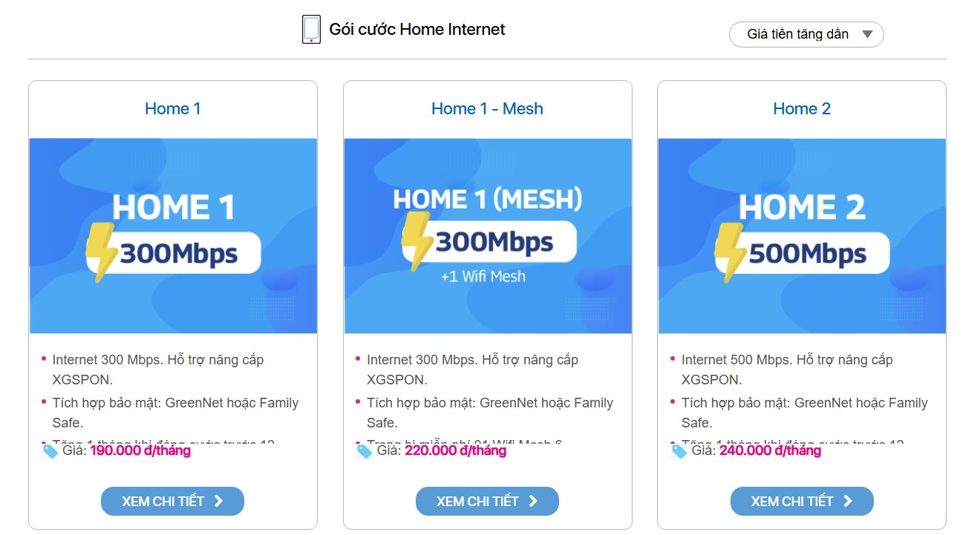The height and width of the screenshot is (535, 980).
Task: Open the Giá tiền tăng dần sort dropdown
Action: point(806,33)
